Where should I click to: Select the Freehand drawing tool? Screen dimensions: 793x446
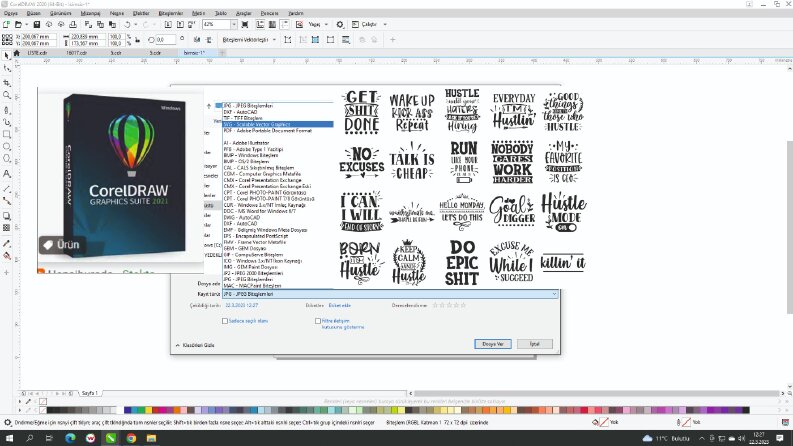[x=7, y=109]
